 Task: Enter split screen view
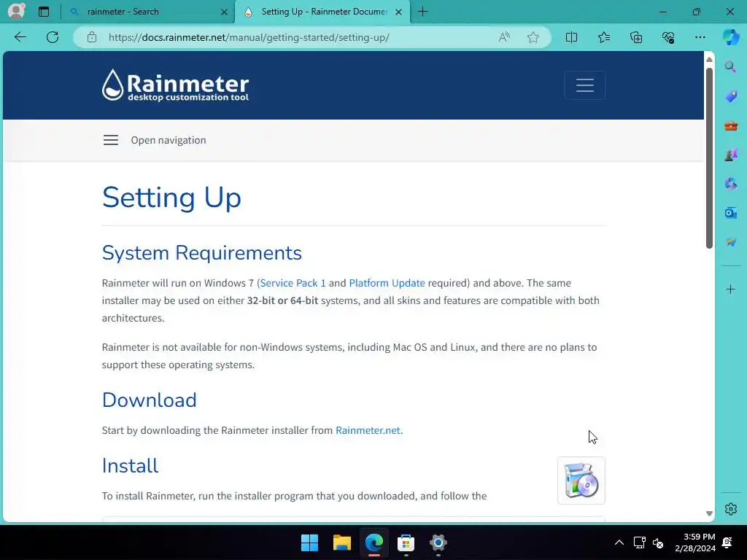point(571,37)
